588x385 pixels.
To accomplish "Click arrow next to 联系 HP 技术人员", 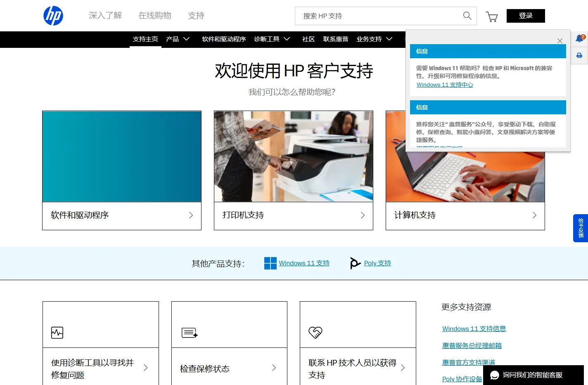I will [x=403, y=368].
